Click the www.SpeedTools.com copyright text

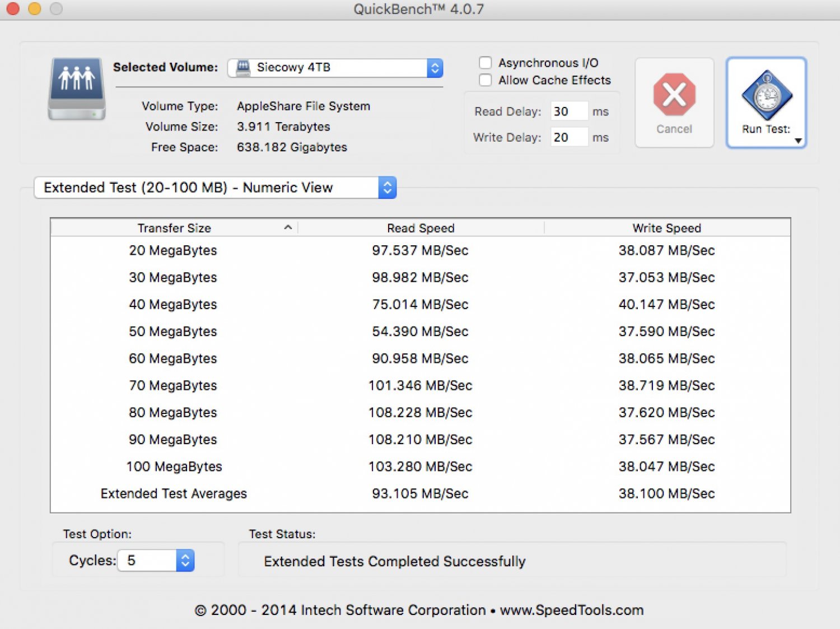coord(572,610)
